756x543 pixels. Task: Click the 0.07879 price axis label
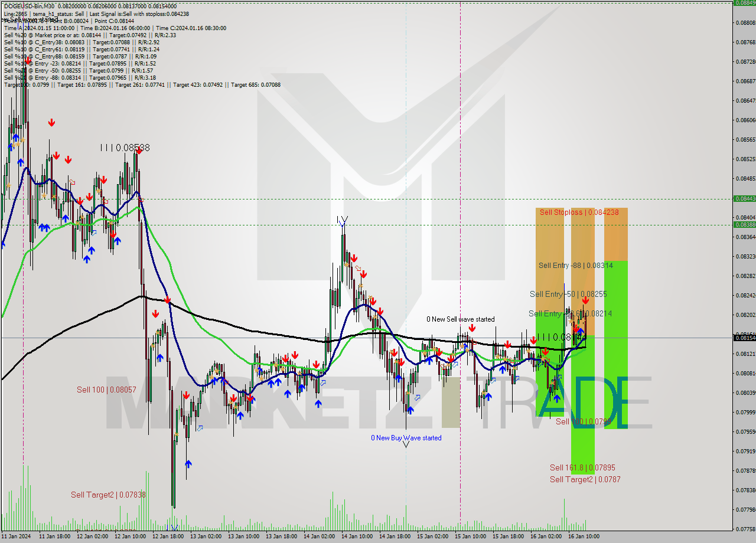pyautogui.click(x=745, y=470)
